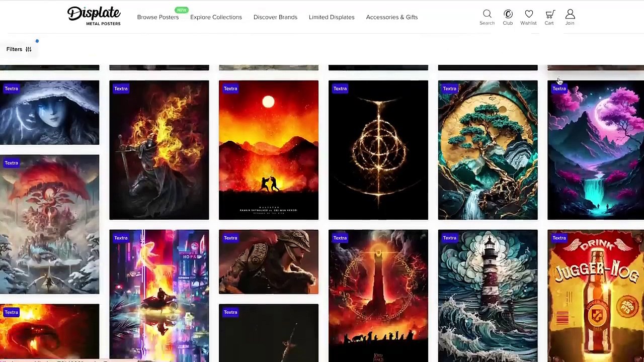644x362 pixels.
Task: Open the flaming knight poster
Action: 159,150
